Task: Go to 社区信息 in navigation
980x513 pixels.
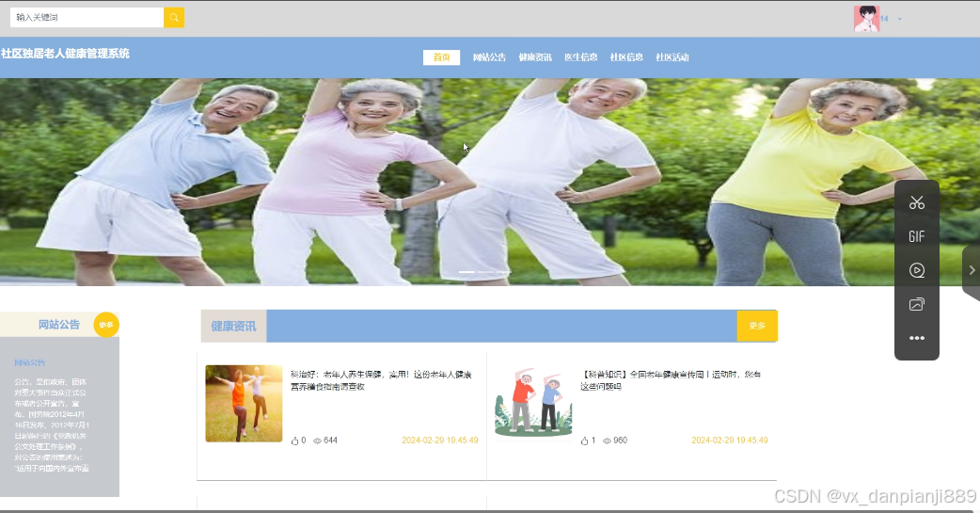Action: pyautogui.click(x=626, y=56)
